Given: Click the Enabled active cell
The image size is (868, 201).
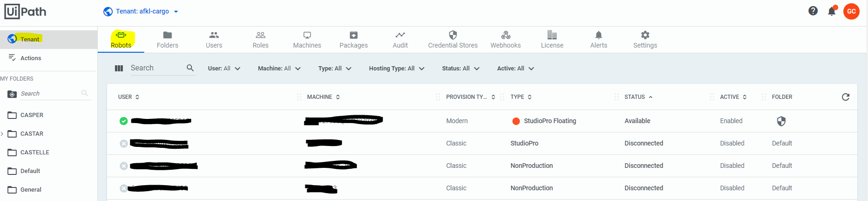Looking at the screenshot, I should coord(731,121).
